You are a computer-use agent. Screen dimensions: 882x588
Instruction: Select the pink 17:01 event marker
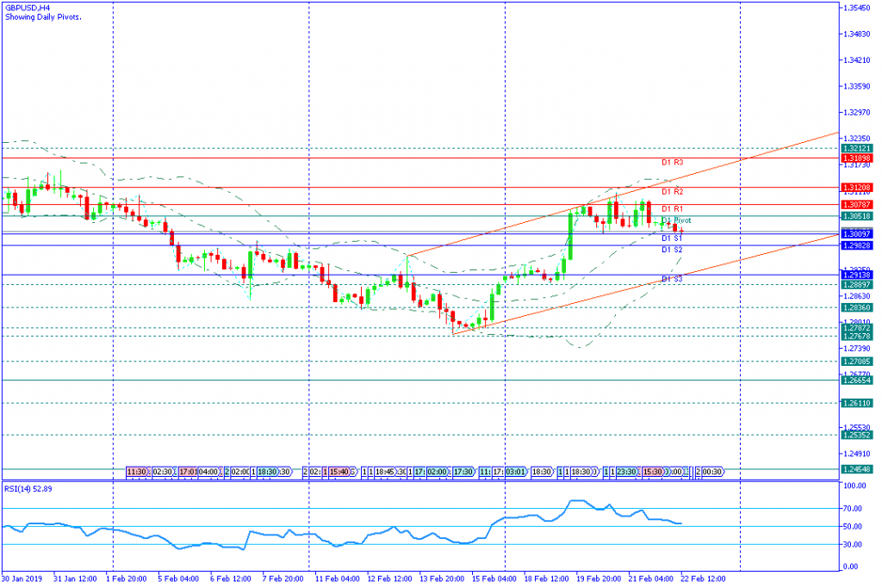coord(188,472)
